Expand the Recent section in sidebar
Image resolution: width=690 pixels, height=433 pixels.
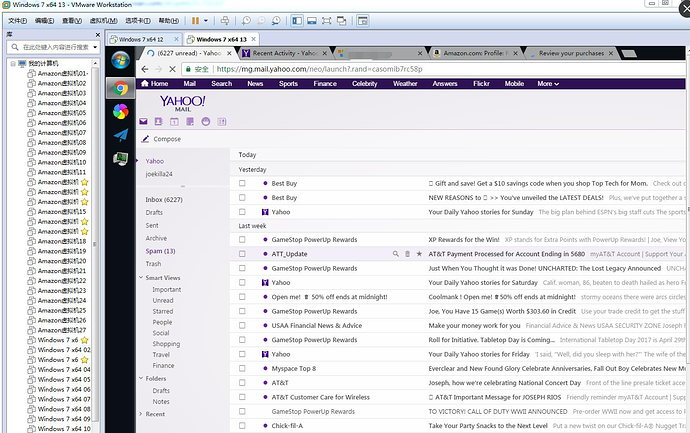pyautogui.click(x=141, y=414)
